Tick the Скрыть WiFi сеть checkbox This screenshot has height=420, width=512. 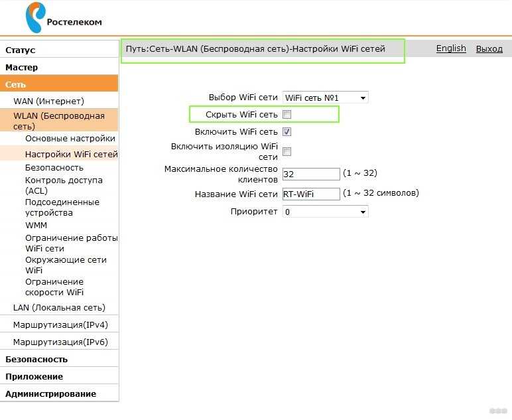click(x=287, y=114)
